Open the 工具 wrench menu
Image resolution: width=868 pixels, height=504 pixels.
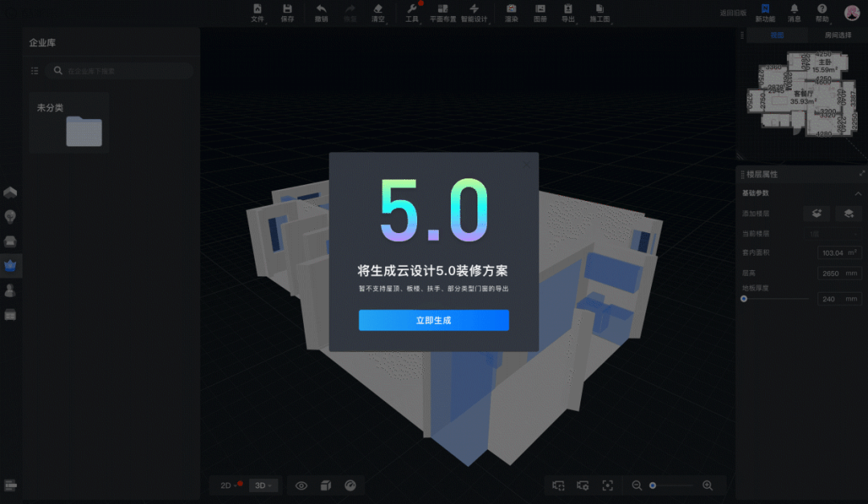click(411, 13)
